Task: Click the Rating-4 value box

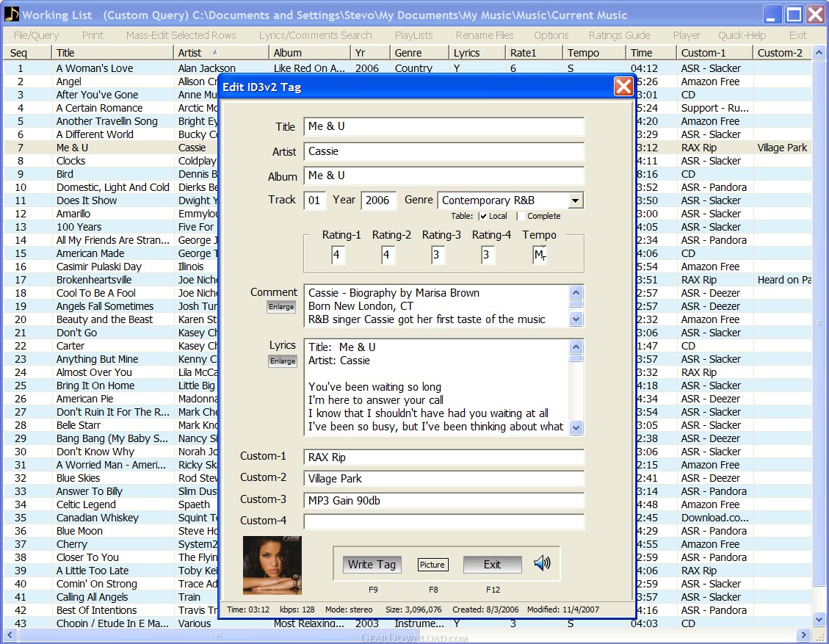Action: tap(488, 255)
